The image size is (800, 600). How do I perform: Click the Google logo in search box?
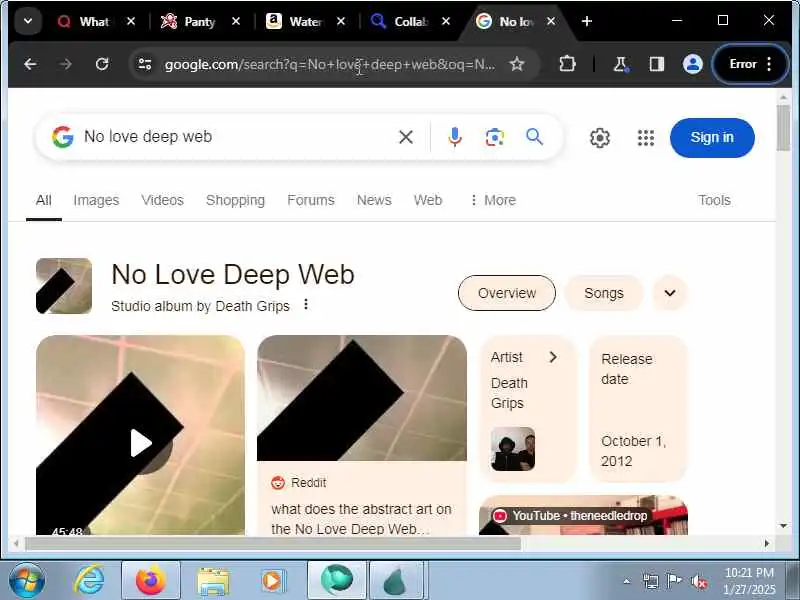(x=63, y=137)
